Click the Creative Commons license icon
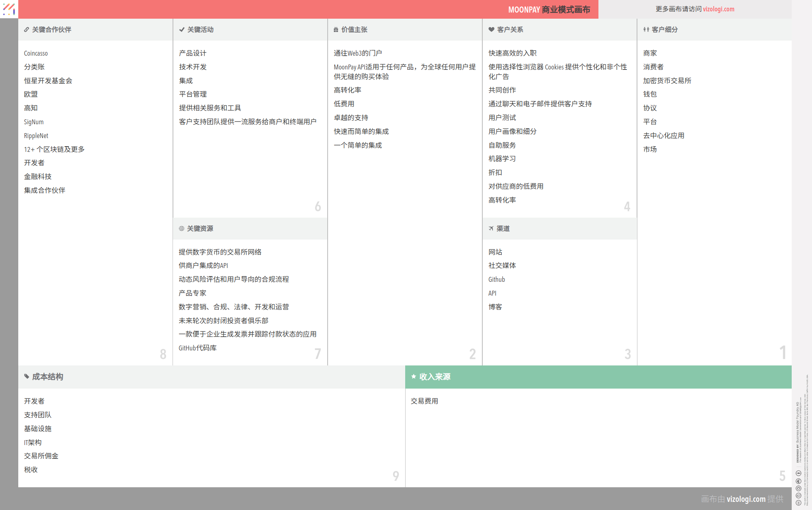 tap(798, 503)
